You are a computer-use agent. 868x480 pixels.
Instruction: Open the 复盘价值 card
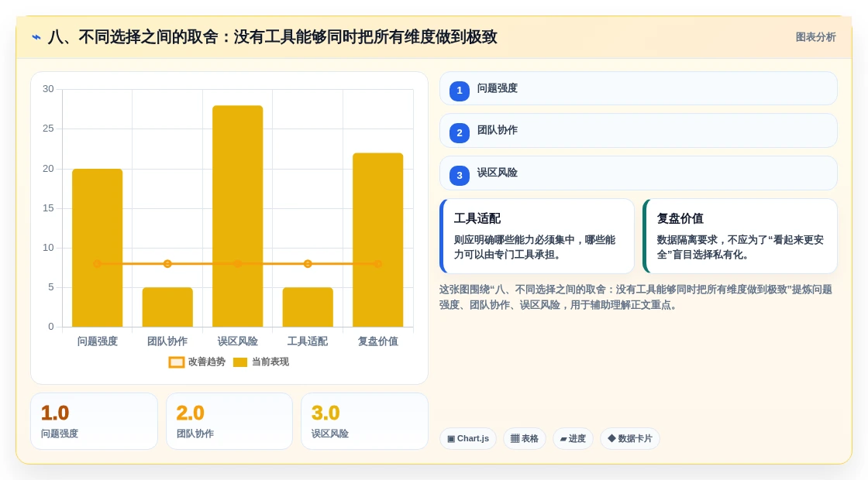(740, 236)
